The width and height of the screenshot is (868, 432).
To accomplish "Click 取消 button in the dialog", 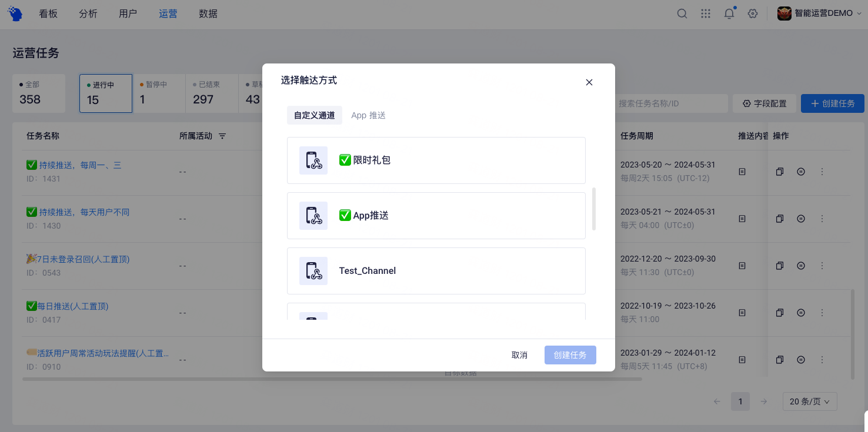I will [x=519, y=355].
